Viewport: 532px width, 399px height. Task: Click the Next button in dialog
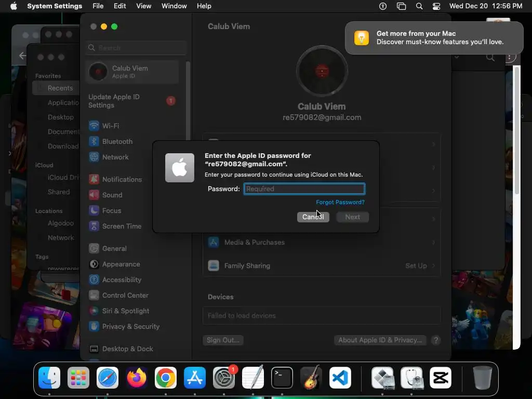[353, 217]
